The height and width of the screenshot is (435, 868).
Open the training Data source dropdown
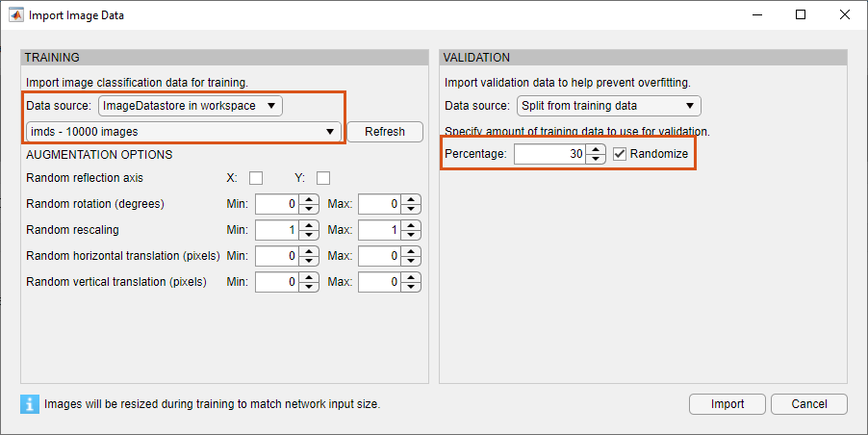tap(191, 106)
